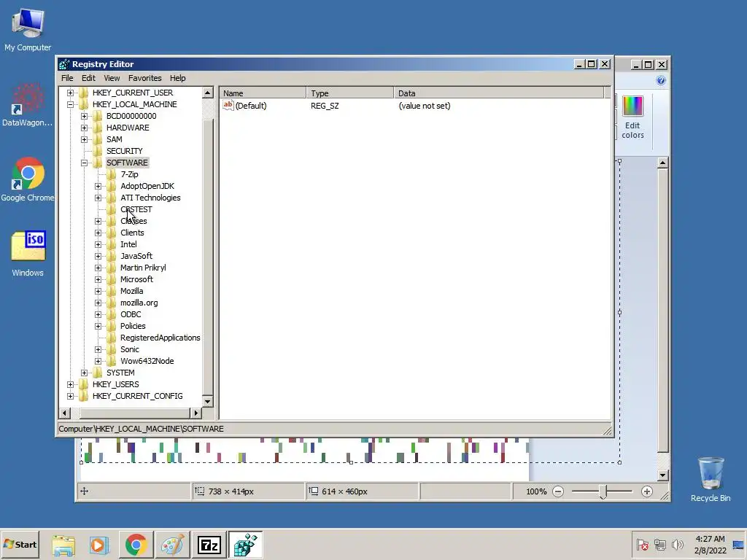747x560 pixels.
Task: Zoom out with the minus button in Paint
Action: pos(558,491)
